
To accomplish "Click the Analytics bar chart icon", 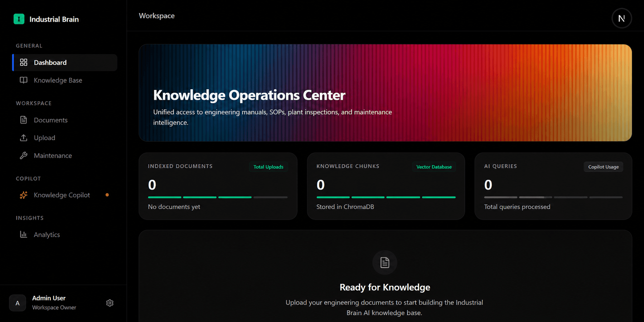I will point(24,235).
